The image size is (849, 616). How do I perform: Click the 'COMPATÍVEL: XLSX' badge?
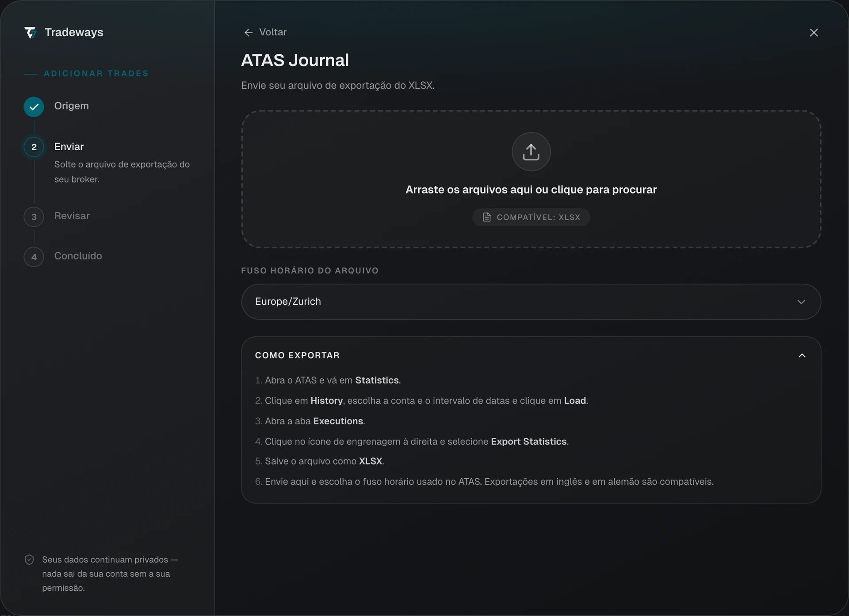click(x=531, y=217)
